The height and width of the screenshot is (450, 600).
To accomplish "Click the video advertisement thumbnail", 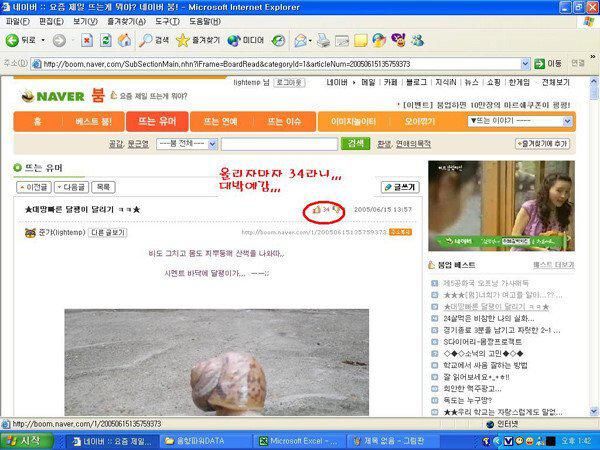I will coord(501,206).
